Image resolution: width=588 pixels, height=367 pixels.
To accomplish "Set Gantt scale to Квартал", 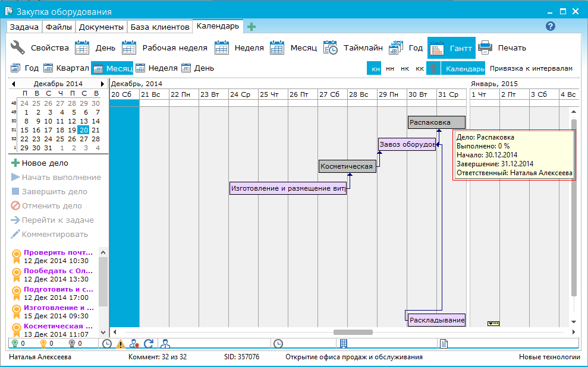I will pyautogui.click(x=66, y=68).
